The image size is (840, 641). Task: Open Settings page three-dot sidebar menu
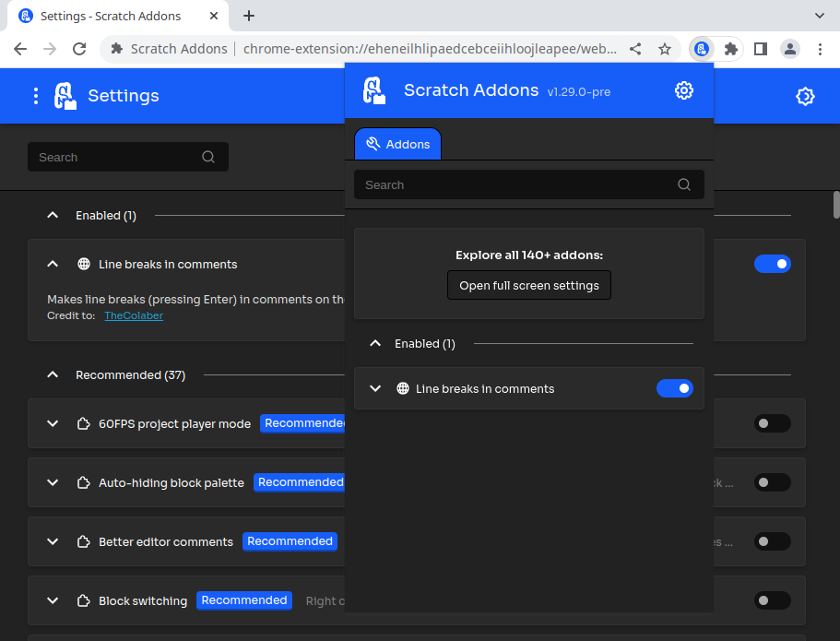coord(36,97)
